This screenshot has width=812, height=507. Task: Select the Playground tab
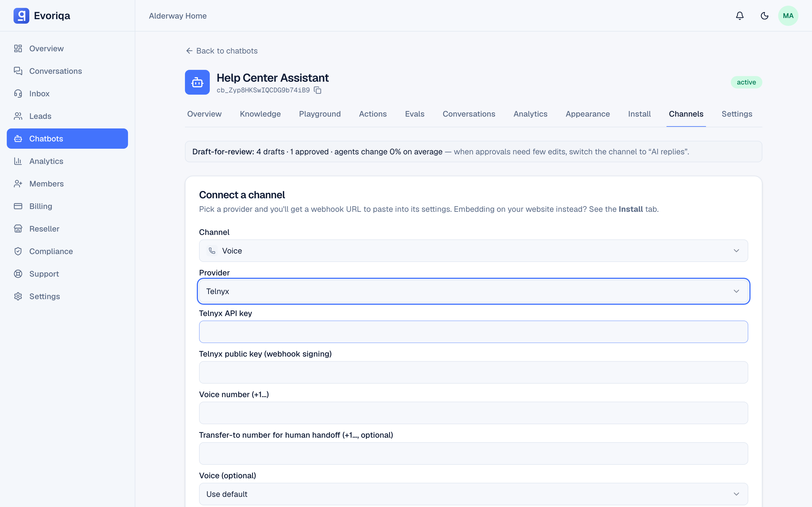coord(320,114)
